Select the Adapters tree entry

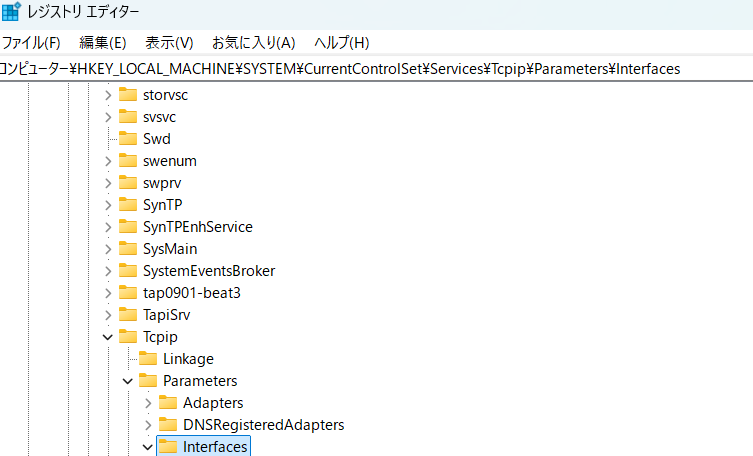(x=213, y=403)
